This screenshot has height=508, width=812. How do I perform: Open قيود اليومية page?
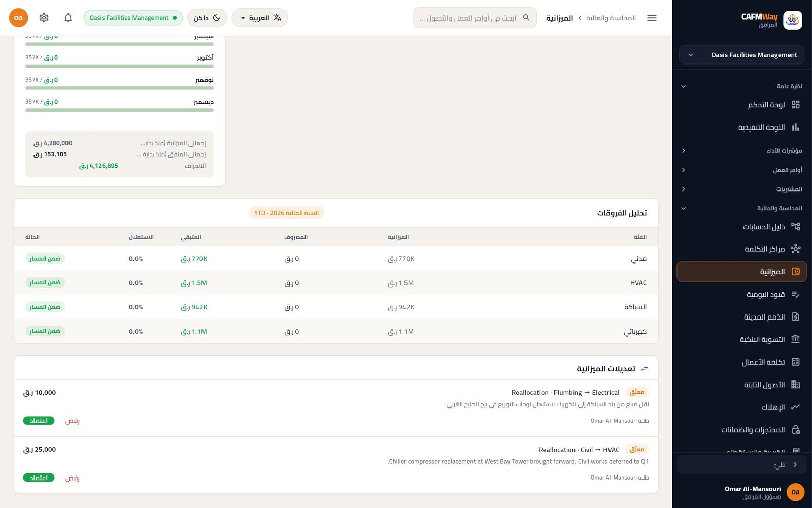(x=741, y=294)
